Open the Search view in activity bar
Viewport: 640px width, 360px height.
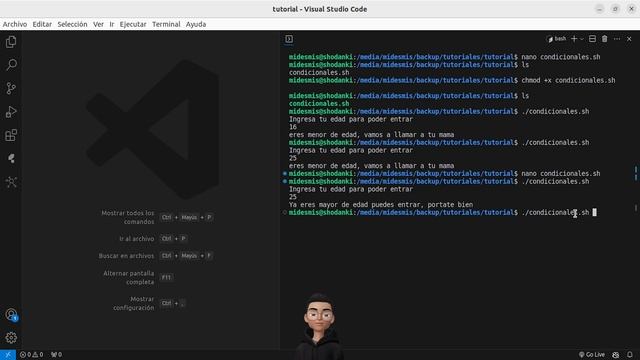[11, 65]
